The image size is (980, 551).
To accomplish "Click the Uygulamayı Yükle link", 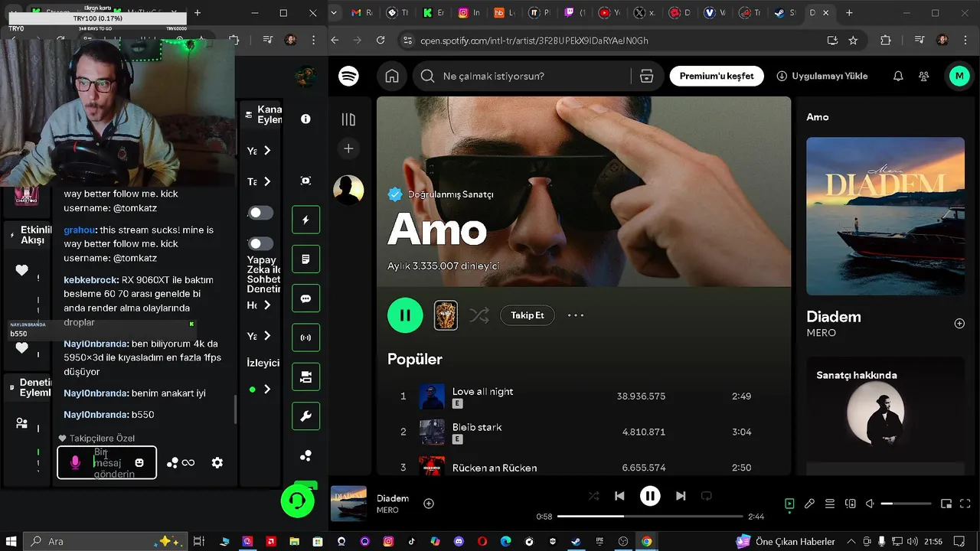I will point(822,76).
